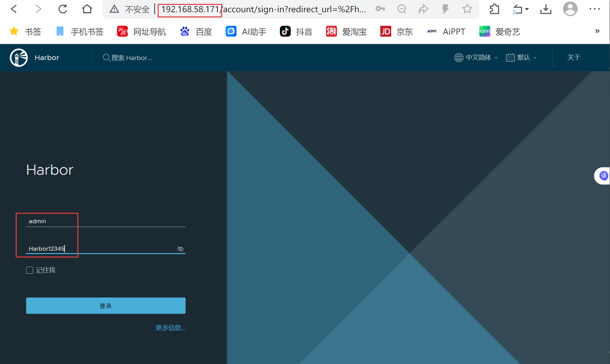The image size is (610, 364).
Task: Open the 更多信息 more info link
Action: pos(170,328)
